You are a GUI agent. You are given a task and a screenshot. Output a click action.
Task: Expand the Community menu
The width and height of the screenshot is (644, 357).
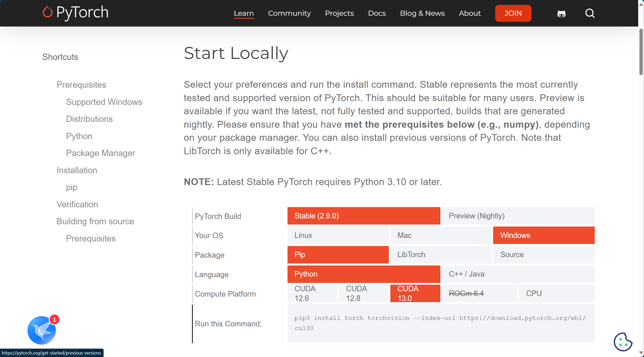[289, 13]
